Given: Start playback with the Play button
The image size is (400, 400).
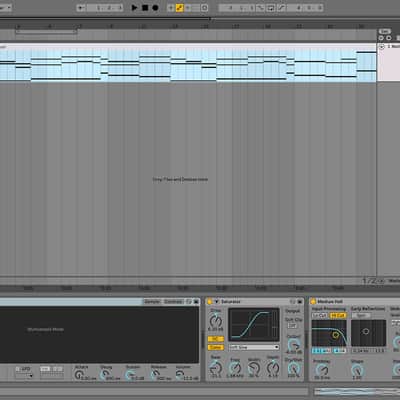Looking at the screenshot, I should (134, 7).
